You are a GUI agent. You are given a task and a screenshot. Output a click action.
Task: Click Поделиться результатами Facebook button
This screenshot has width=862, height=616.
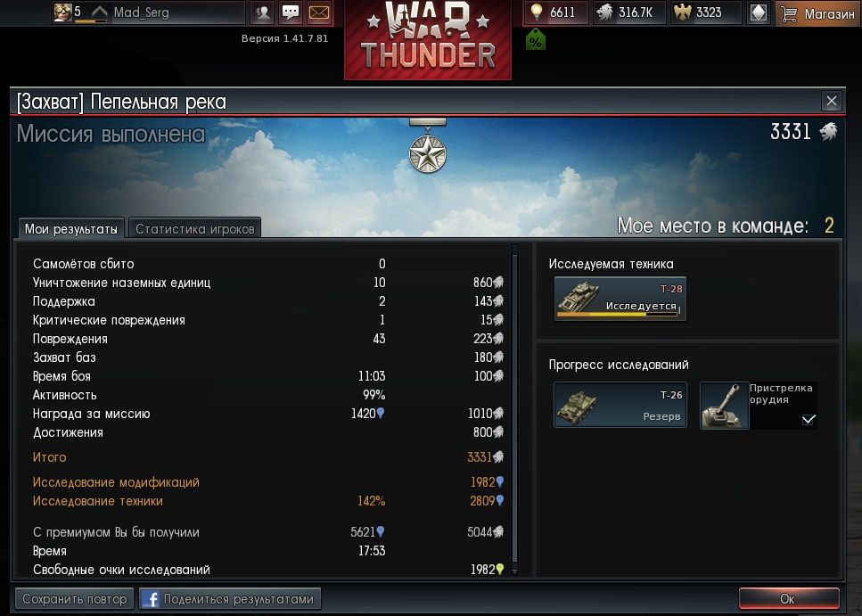230,598
